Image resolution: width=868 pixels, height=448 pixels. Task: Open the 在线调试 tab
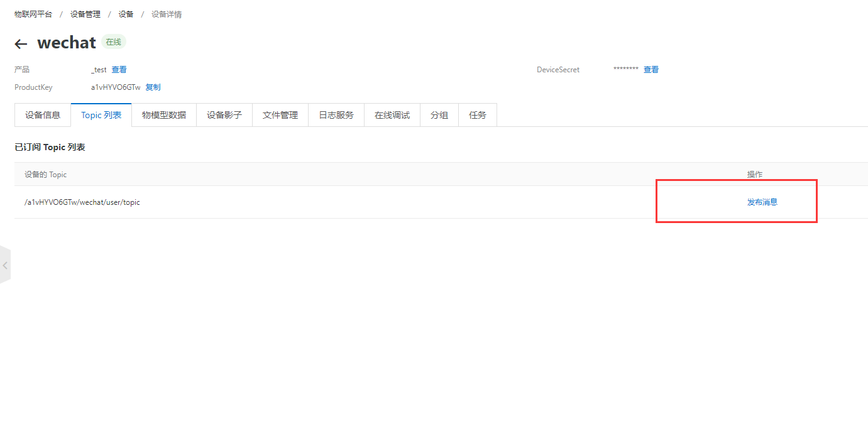click(x=392, y=115)
